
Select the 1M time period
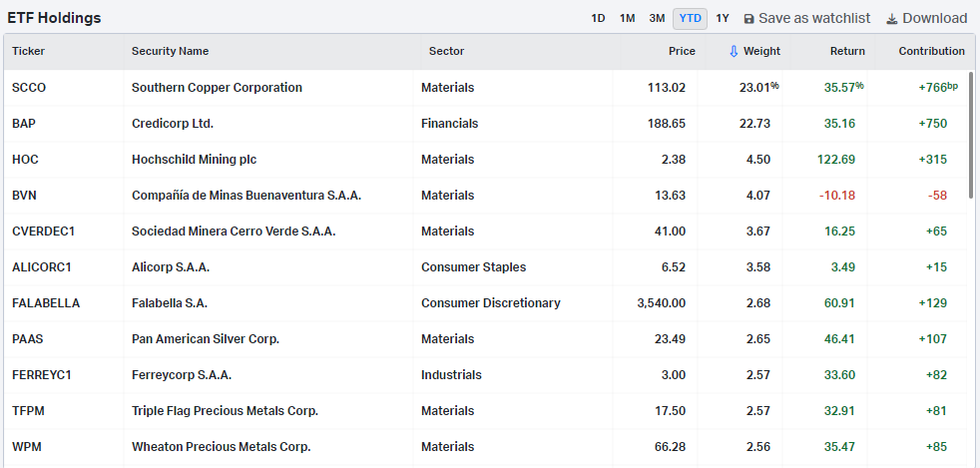pos(628,18)
